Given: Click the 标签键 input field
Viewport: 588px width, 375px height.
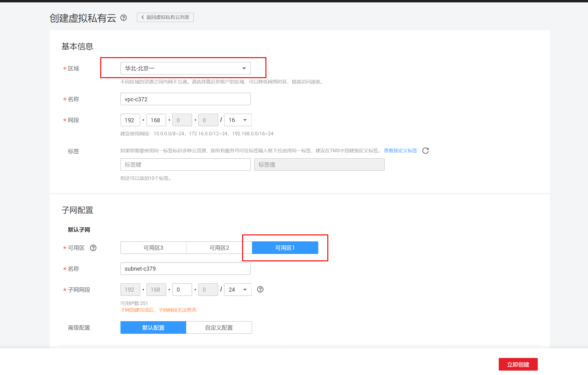Looking at the screenshot, I should pyautogui.click(x=185, y=165).
